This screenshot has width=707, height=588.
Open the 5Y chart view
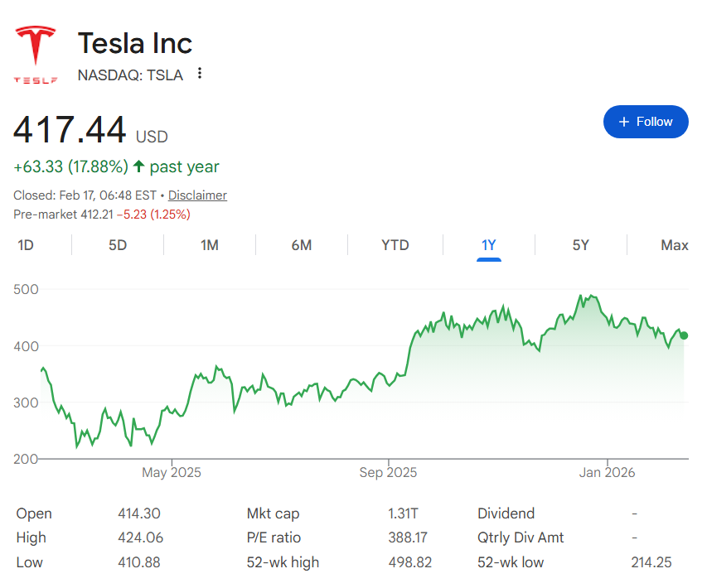coord(581,245)
